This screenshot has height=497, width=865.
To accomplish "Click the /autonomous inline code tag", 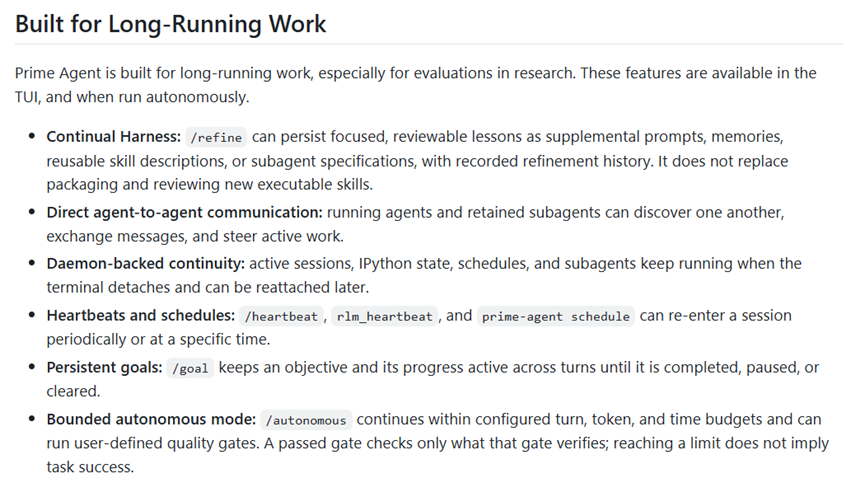I will (306, 420).
